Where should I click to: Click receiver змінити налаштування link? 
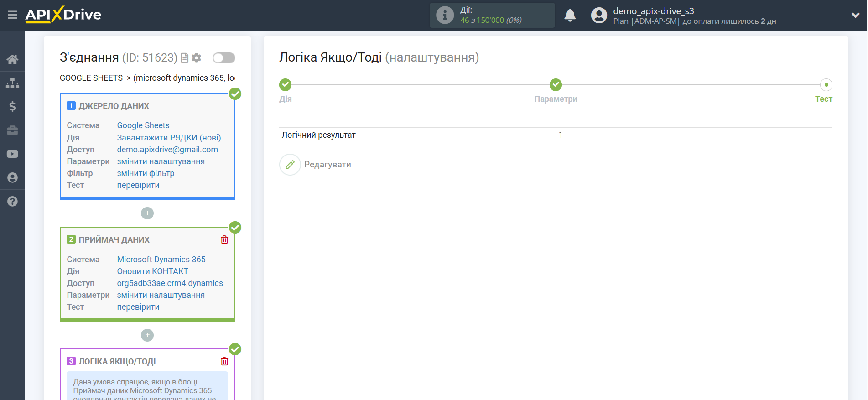161,295
